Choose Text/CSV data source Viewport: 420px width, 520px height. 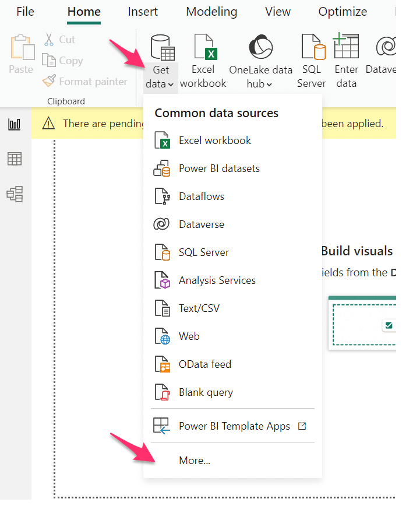tap(232, 308)
